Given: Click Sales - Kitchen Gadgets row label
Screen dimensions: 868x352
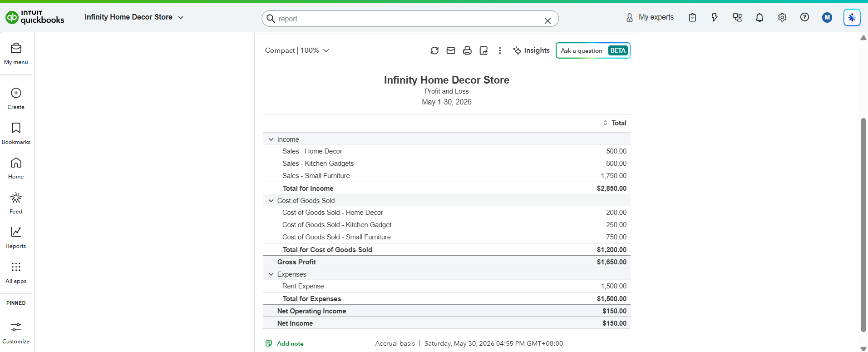Looking at the screenshot, I should click(318, 164).
